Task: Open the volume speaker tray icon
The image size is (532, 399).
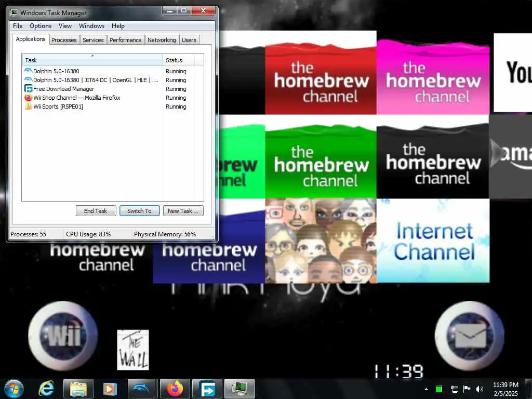Action: click(x=480, y=389)
